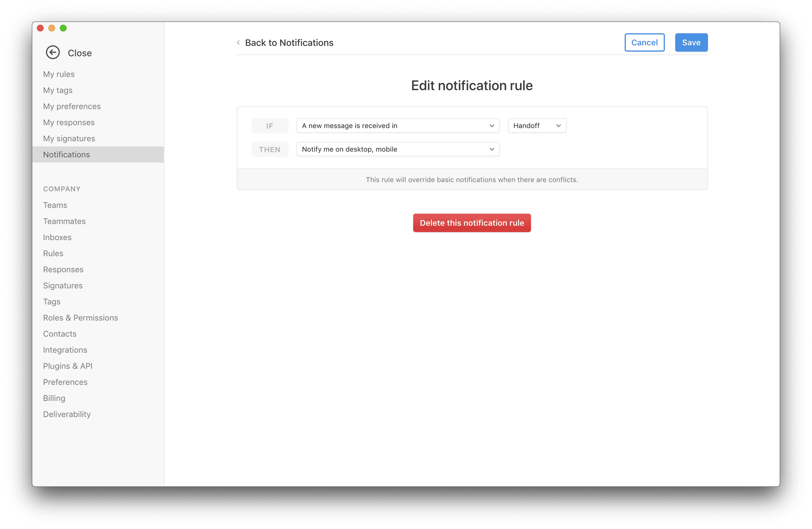Expand the 'Notify me on desktop, mobile' dropdown

[x=397, y=150]
